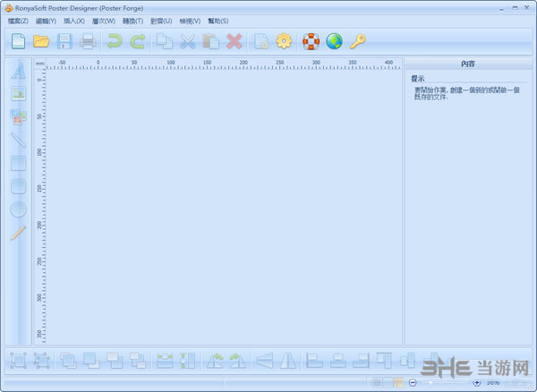Open registration with the key icon
This screenshot has width=537, height=392.
click(x=357, y=41)
